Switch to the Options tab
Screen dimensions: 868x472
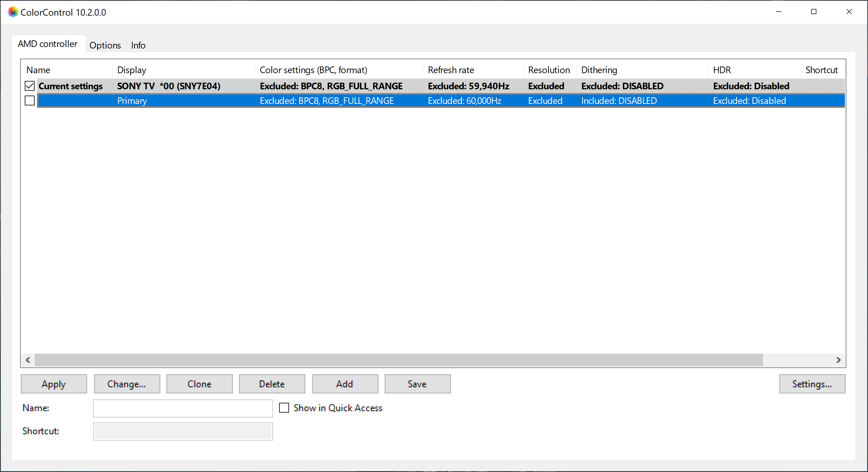tap(105, 45)
